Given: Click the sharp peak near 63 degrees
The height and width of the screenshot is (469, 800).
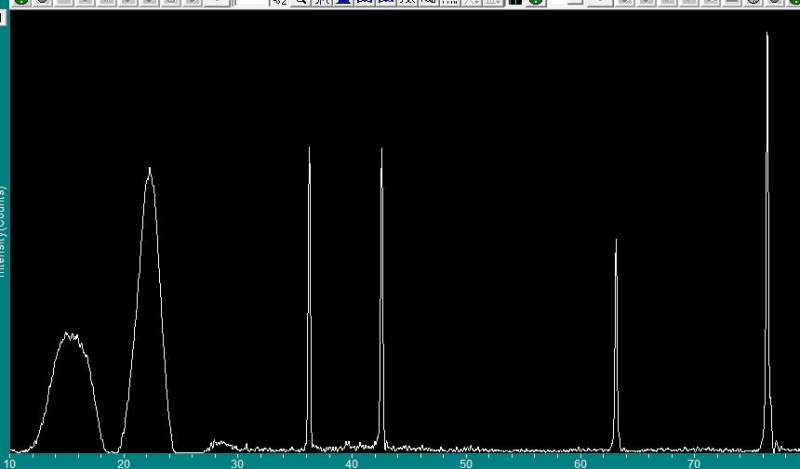Looking at the screenshot, I should point(616,344).
